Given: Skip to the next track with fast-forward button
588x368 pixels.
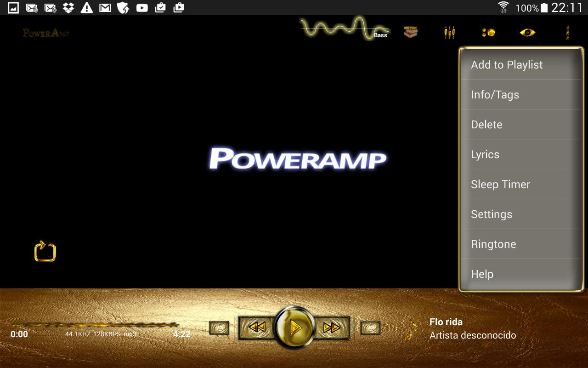Looking at the screenshot, I should (332, 328).
